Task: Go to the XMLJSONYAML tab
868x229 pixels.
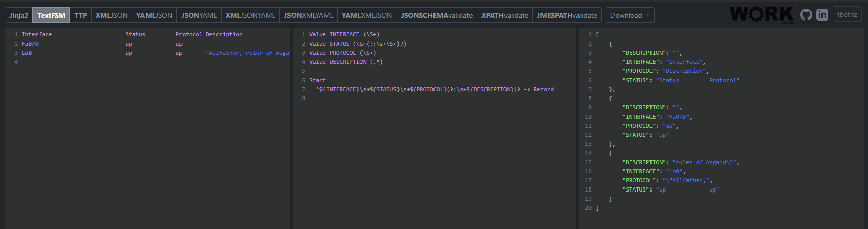Action: 250,15
